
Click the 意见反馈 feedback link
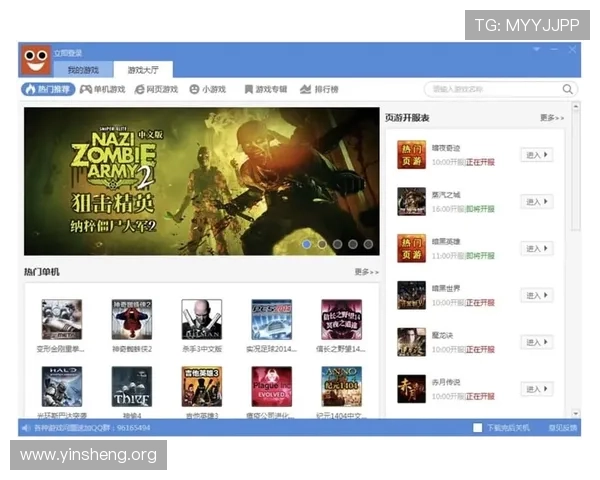[562, 428]
